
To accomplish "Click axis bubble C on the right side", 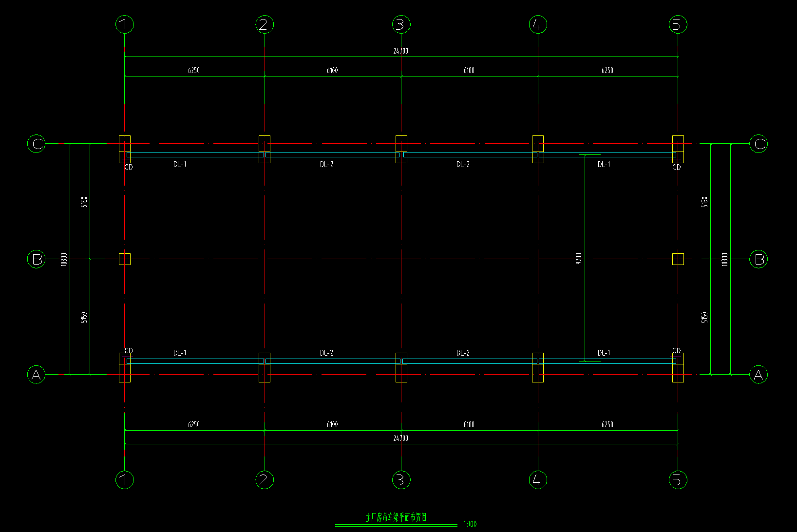I will [x=759, y=144].
